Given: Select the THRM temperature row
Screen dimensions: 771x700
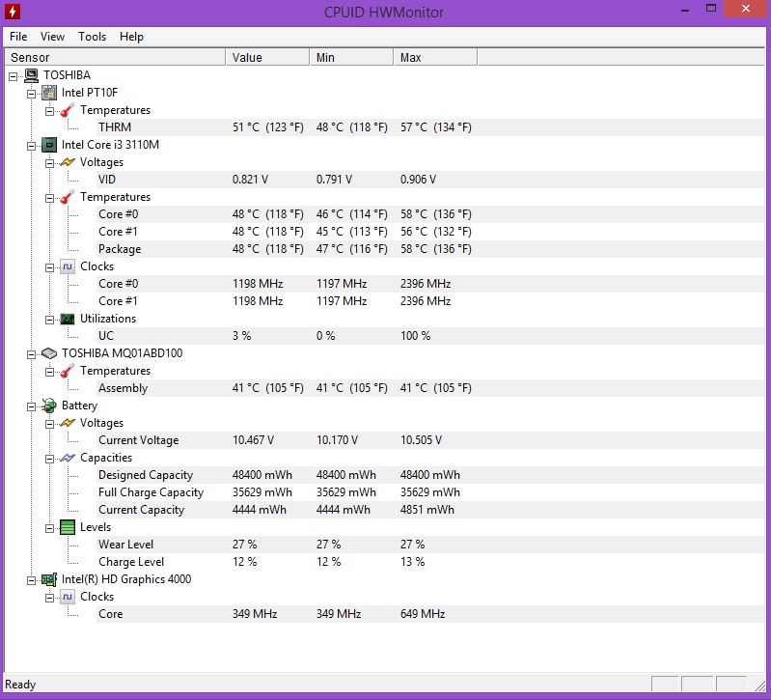Looking at the screenshot, I should tap(430, 127).
